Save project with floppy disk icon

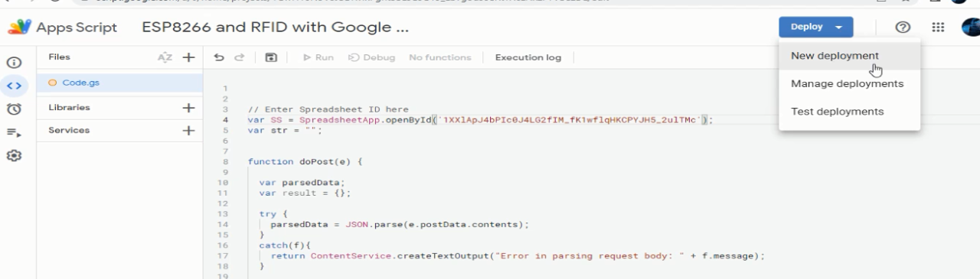(x=271, y=57)
